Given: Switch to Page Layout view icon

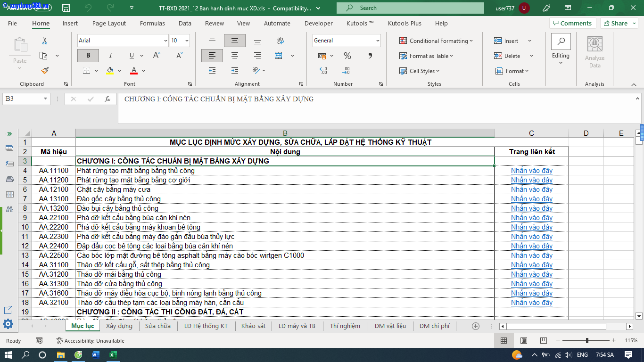Looking at the screenshot, I should [524, 340].
